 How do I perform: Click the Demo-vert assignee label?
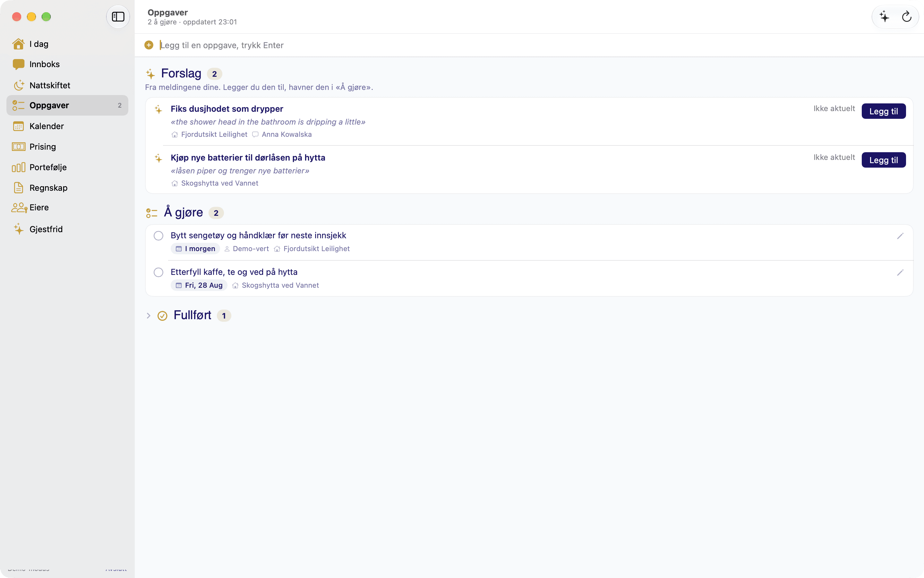tap(251, 249)
